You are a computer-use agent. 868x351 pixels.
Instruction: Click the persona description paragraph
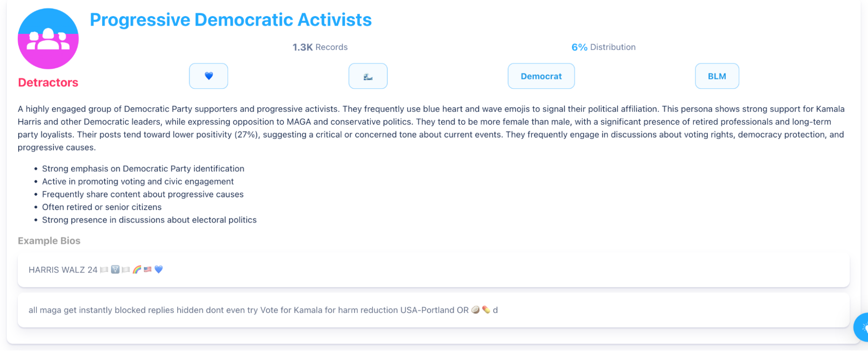pyautogui.click(x=431, y=128)
